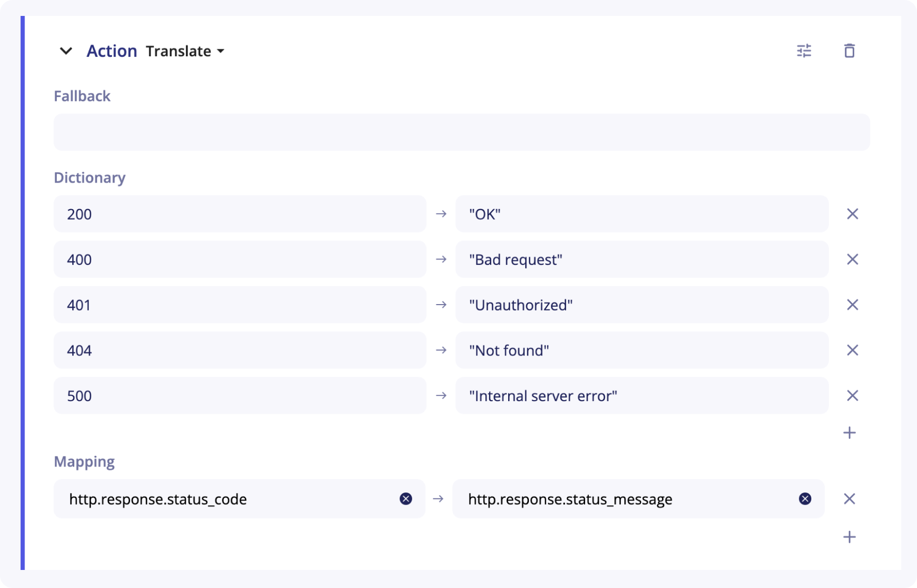Viewport: 917px width, 588px height.
Task: Remove the 404 Not found entry
Action: click(x=852, y=350)
